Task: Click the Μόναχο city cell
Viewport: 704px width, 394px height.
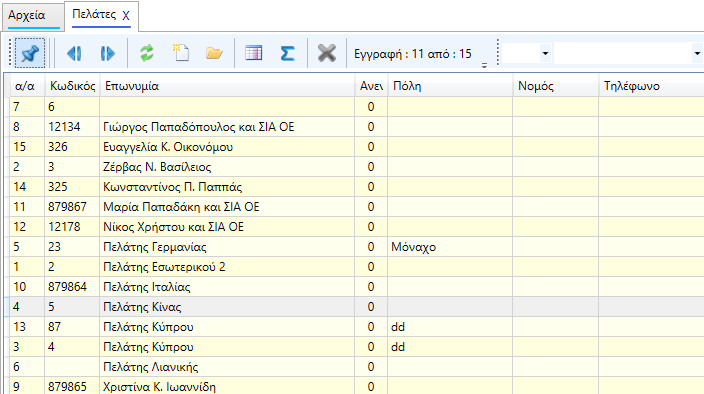Action: [x=450, y=247]
